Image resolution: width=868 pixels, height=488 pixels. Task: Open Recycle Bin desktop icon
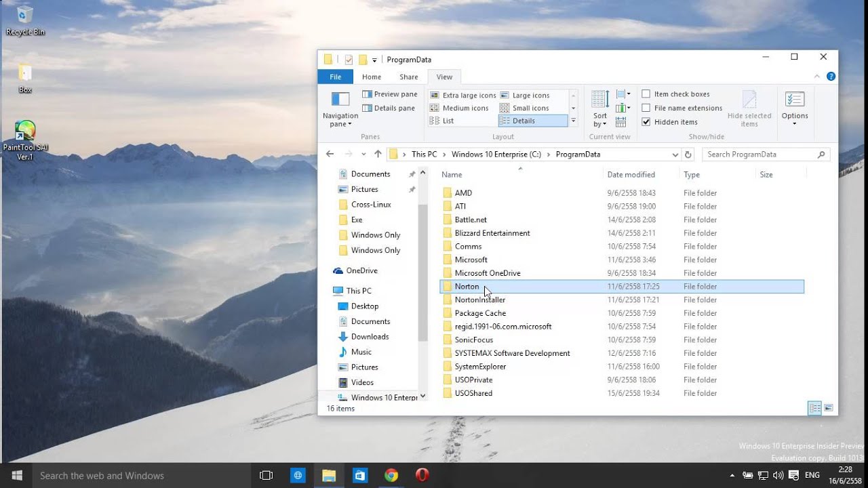[x=25, y=21]
